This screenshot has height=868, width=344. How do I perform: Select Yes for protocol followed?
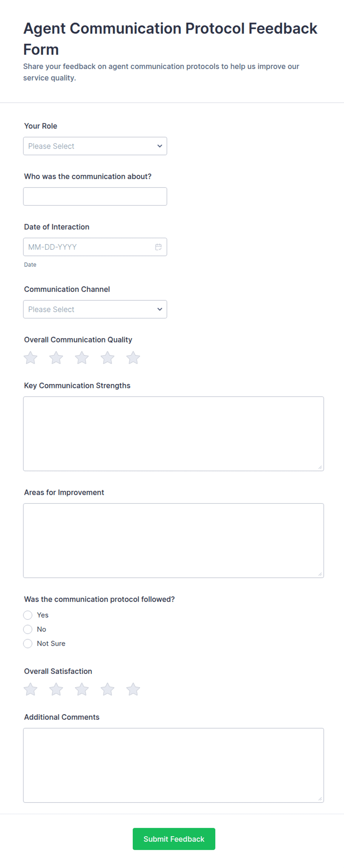click(x=28, y=615)
